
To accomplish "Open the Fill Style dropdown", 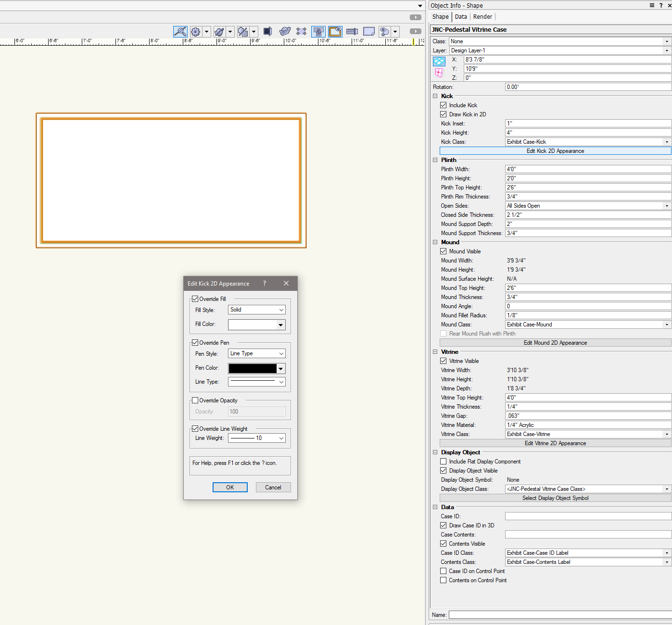I will [256, 310].
